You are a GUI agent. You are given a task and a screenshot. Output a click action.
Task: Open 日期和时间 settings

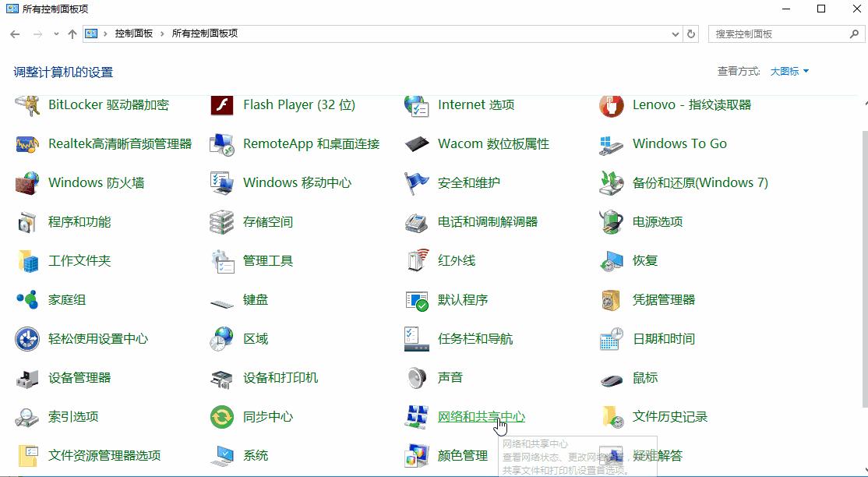coord(663,338)
